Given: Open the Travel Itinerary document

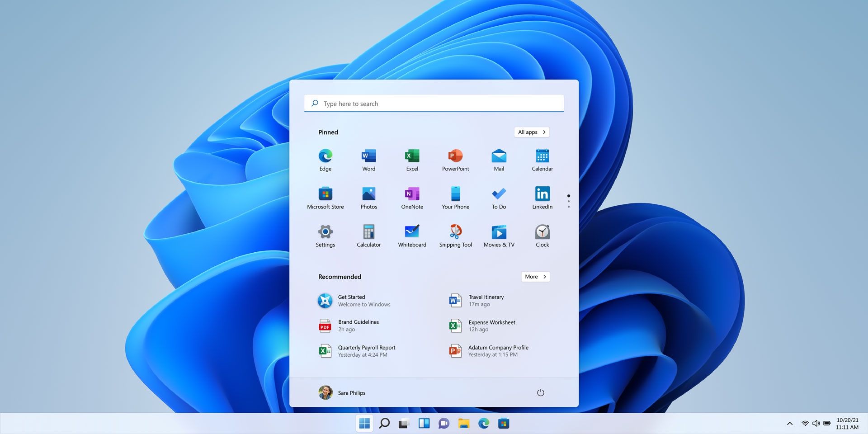Looking at the screenshot, I should 486,300.
